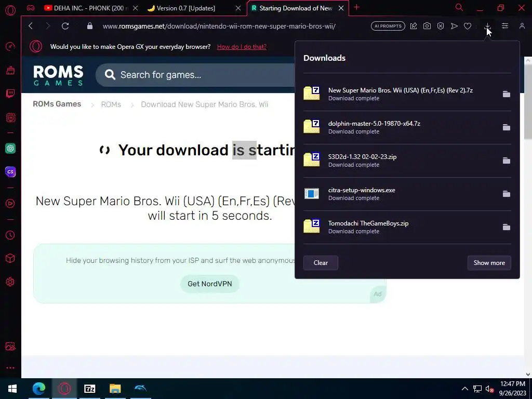
Task: Clear the downloads list
Action: click(x=321, y=263)
